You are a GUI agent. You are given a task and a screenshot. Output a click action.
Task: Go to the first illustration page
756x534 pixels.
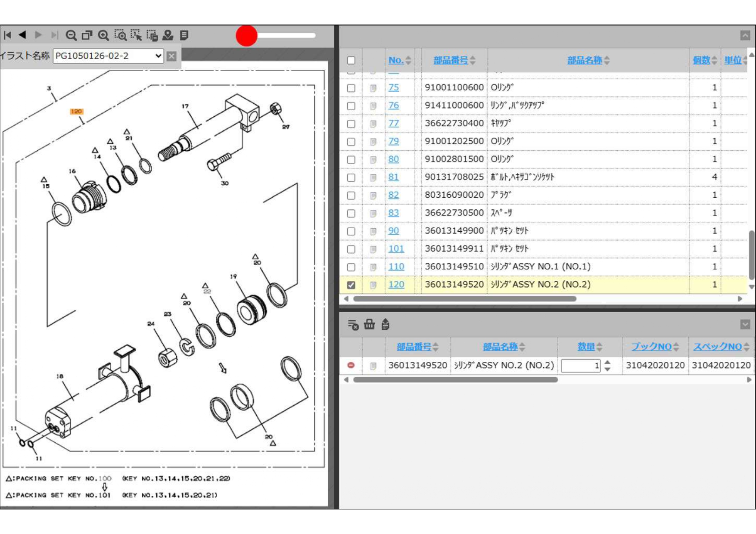pos(7,35)
